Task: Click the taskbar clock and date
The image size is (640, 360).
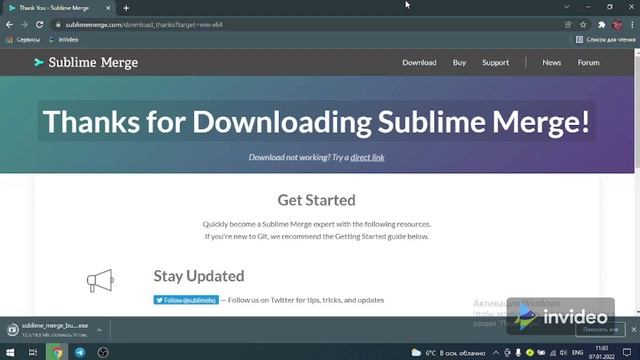Action: pos(602,352)
